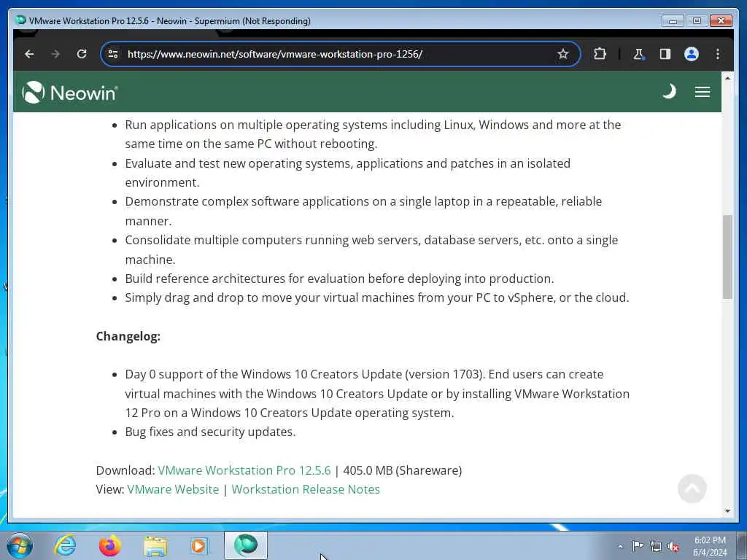Screen dimensions: 747x560
Task: Minimize the Supermium window
Action: (673, 21)
